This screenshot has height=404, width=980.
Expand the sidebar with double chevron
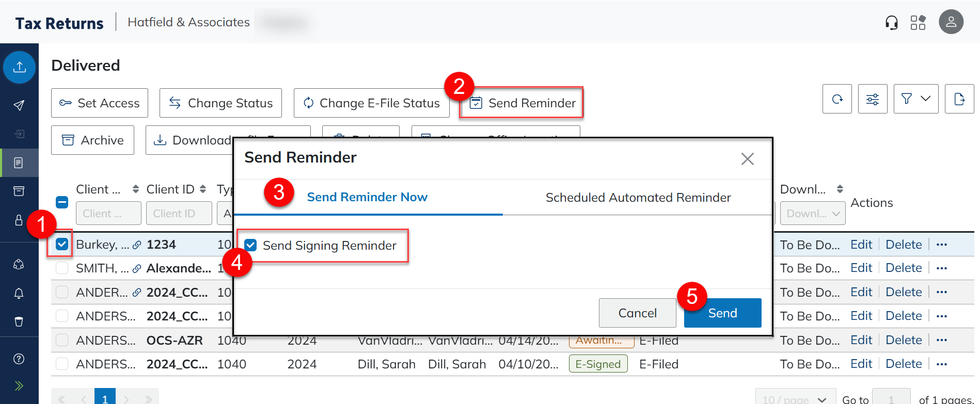[19, 386]
